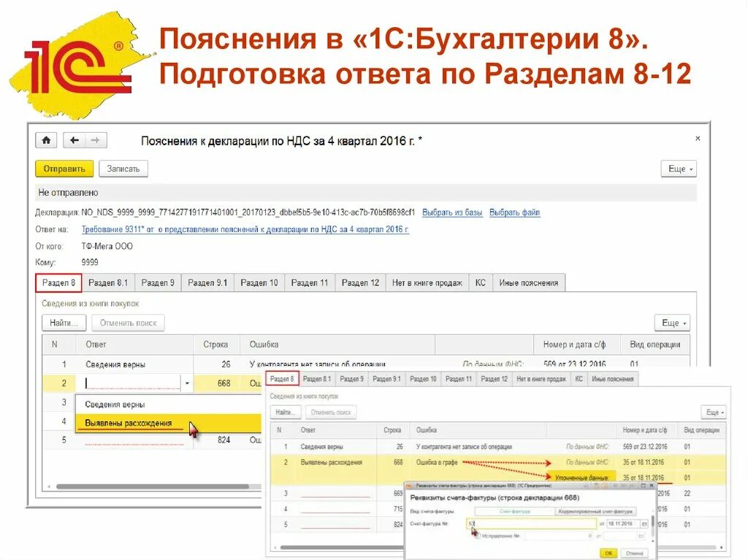This screenshot has height=560, width=748.
Task: Click the large form's horizontal scrollbar
Action: pos(152,486)
